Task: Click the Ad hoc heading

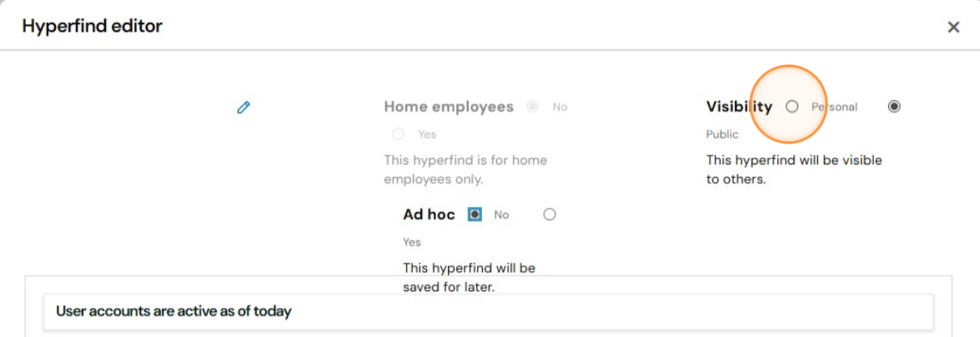Action: tap(429, 214)
